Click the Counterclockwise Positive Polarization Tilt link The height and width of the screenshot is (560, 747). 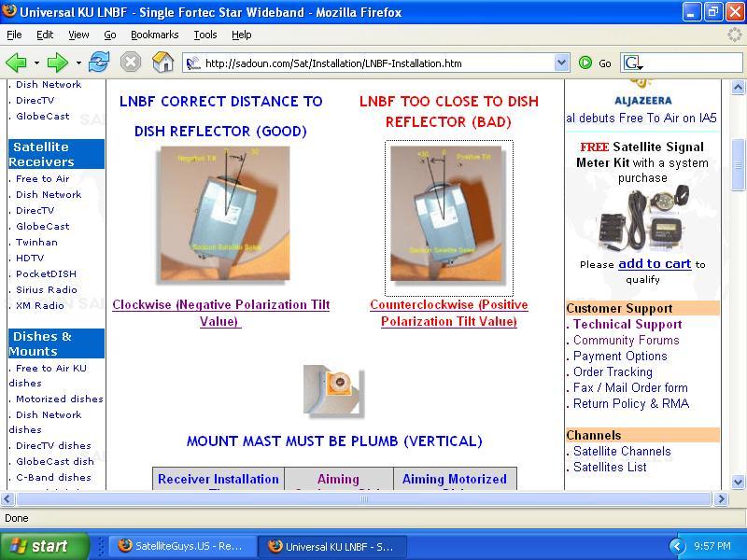coord(449,313)
